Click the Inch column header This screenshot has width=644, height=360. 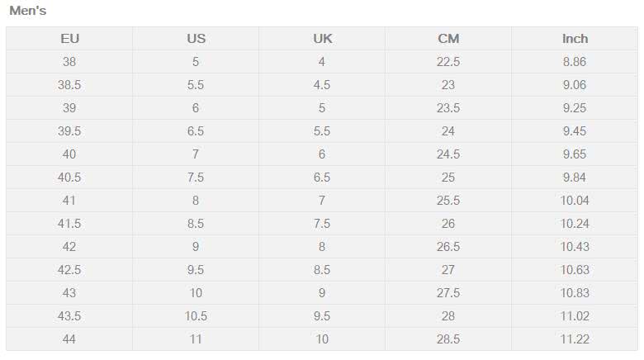(575, 39)
